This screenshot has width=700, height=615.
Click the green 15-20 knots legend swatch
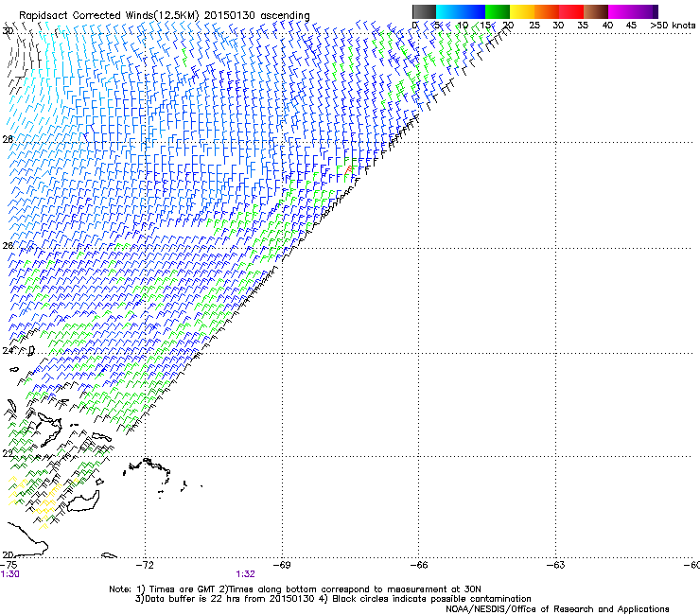click(x=498, y=11)
